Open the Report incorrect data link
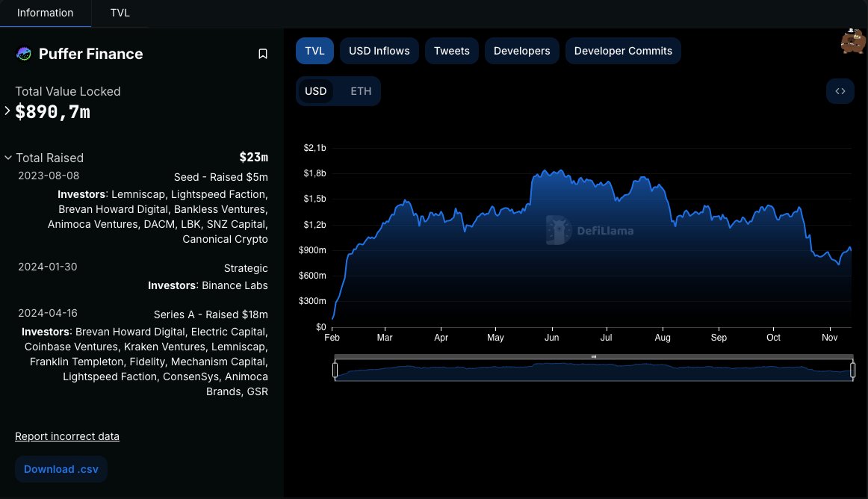868x499 pixels. tap(67, 436)
